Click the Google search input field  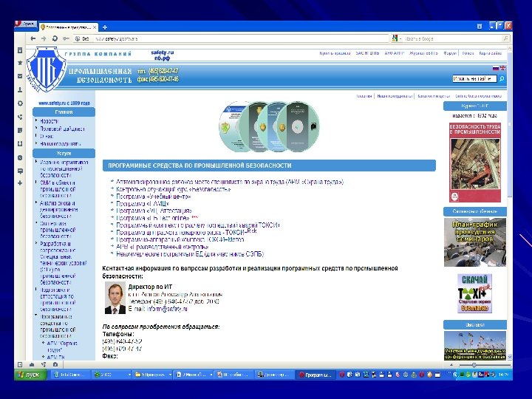pyautogui.click(x=452, y=38)
